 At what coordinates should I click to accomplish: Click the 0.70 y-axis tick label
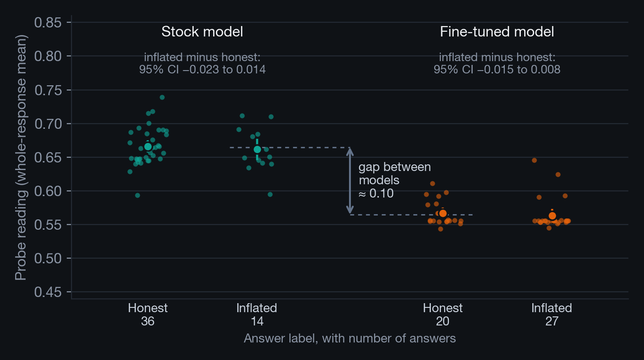48,124
